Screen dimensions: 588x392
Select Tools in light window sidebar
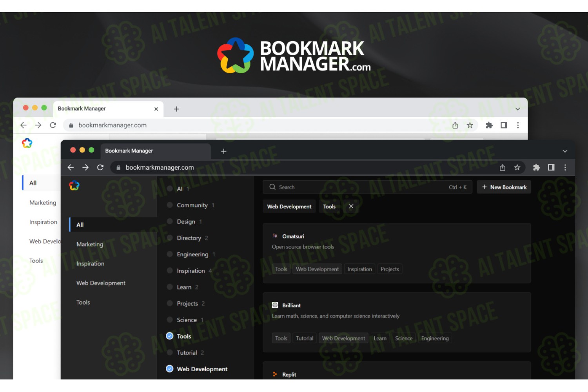[x=36, y=261]
